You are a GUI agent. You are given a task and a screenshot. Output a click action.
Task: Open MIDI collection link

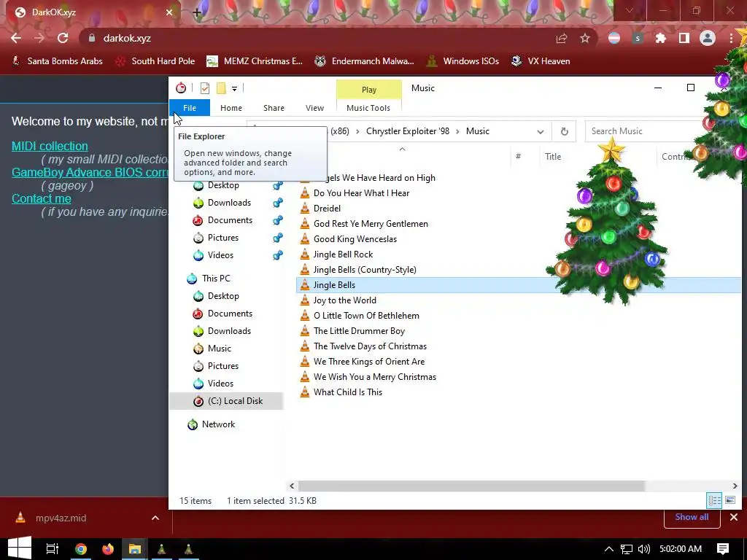coord(50,146)
